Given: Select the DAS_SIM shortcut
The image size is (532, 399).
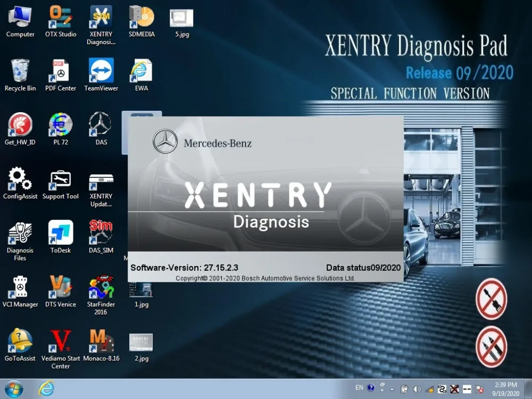Looking at the screenshot, I should 101,237.
